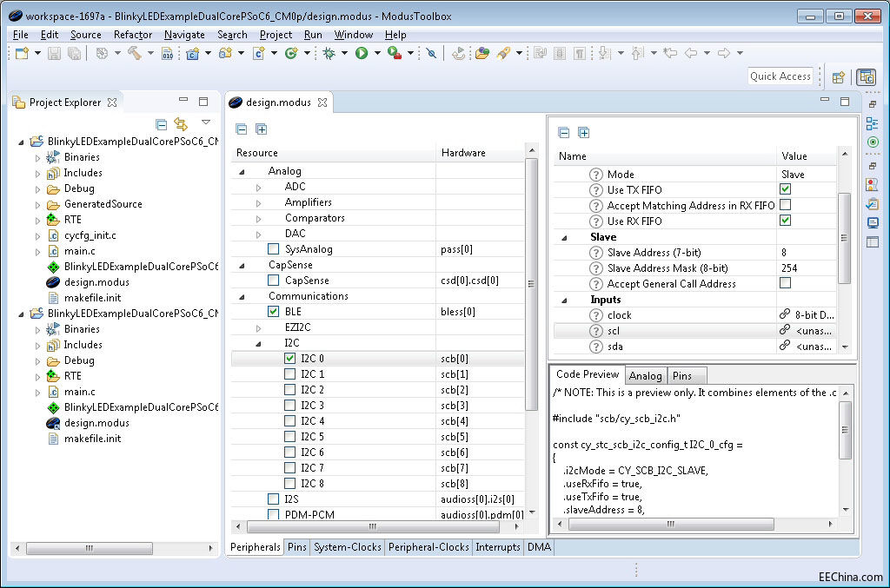Expand all resources in design.modus tree

click(261, 129)
